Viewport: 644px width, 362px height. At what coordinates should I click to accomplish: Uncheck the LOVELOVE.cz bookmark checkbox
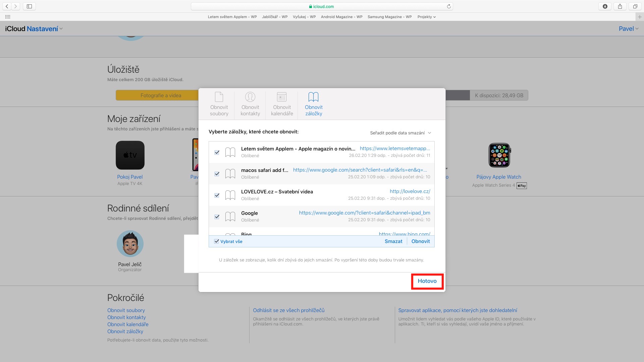point(217,195)
